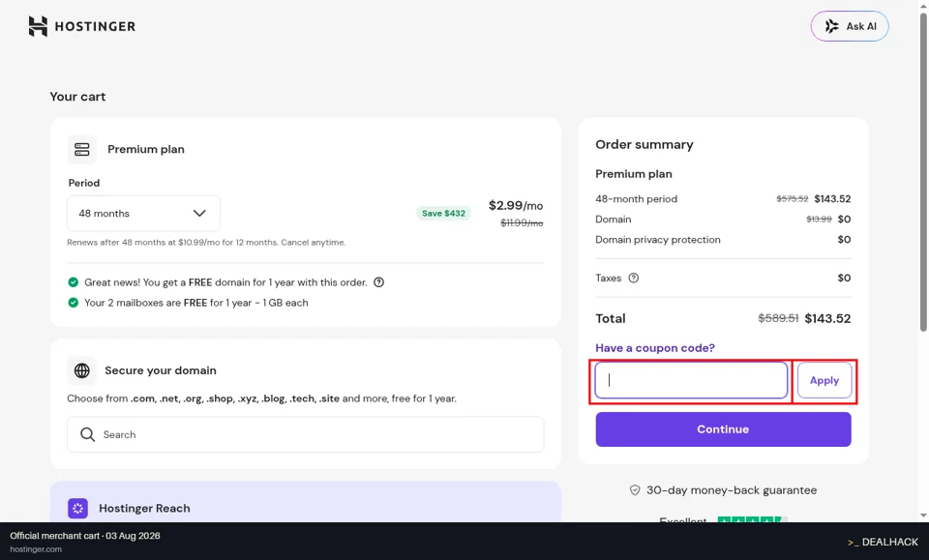Click the Taxes help question icon
This screenshot has height=560, width=929.
coord(633,279)
